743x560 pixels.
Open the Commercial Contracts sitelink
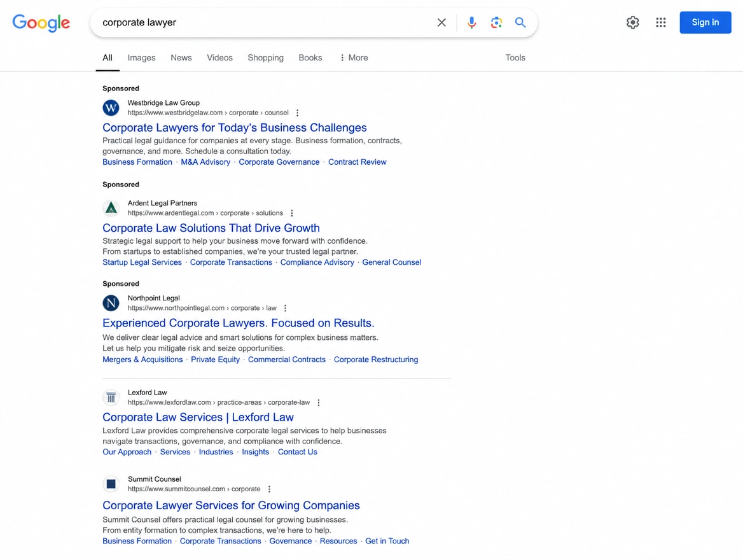click(x=287, y=360)
